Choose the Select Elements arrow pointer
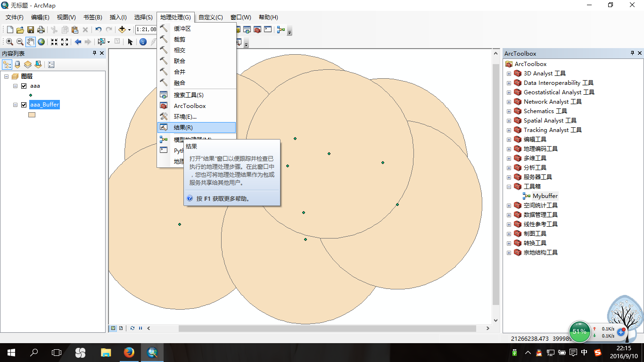 [130, 42]
